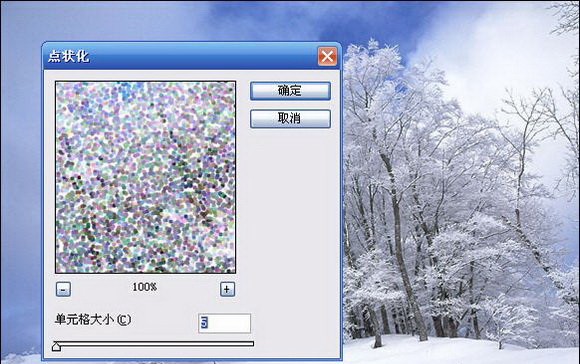This screenshot has width=580, height=364.
Task: Click the cell size slider handle
Action: (x=56, y=347)
